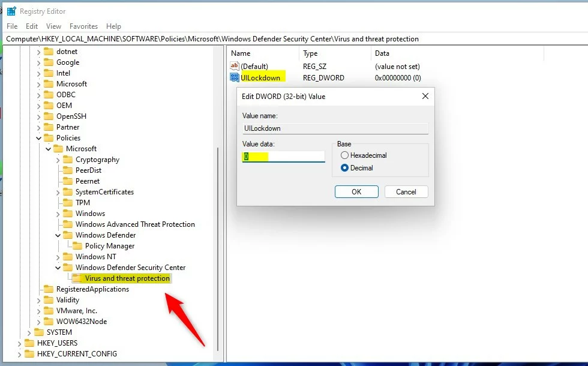Click the (Default) string value icon
The image size is (588, 366).
pos(235,67)
